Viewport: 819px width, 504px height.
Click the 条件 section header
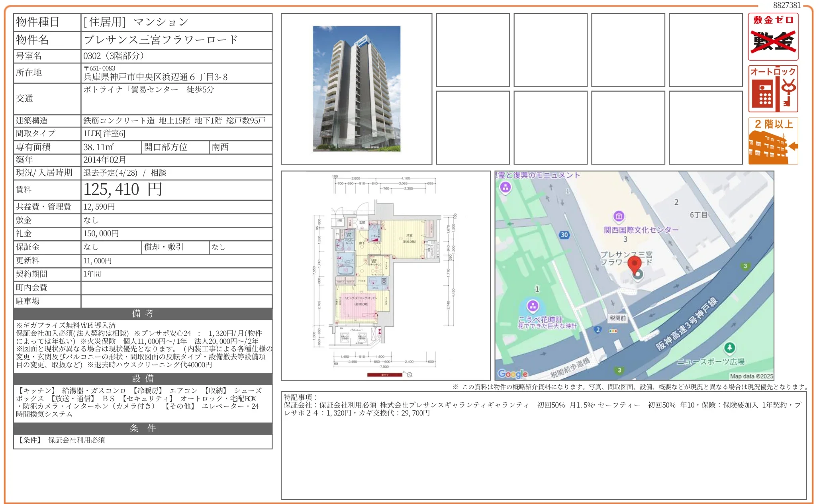(x=143, y=428)
